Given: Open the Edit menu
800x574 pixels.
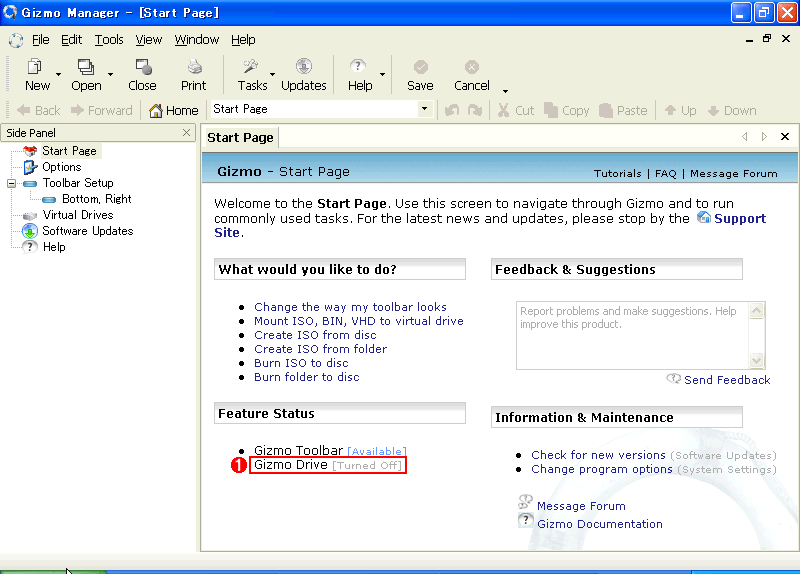Looking at the screenshot, I should tap(71, 40).
